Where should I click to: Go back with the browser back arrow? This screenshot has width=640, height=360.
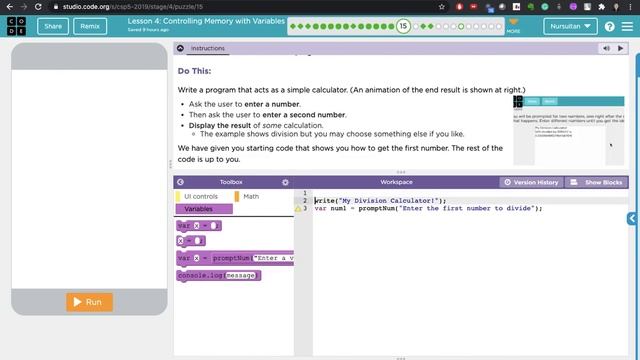[x=9, y=7]
